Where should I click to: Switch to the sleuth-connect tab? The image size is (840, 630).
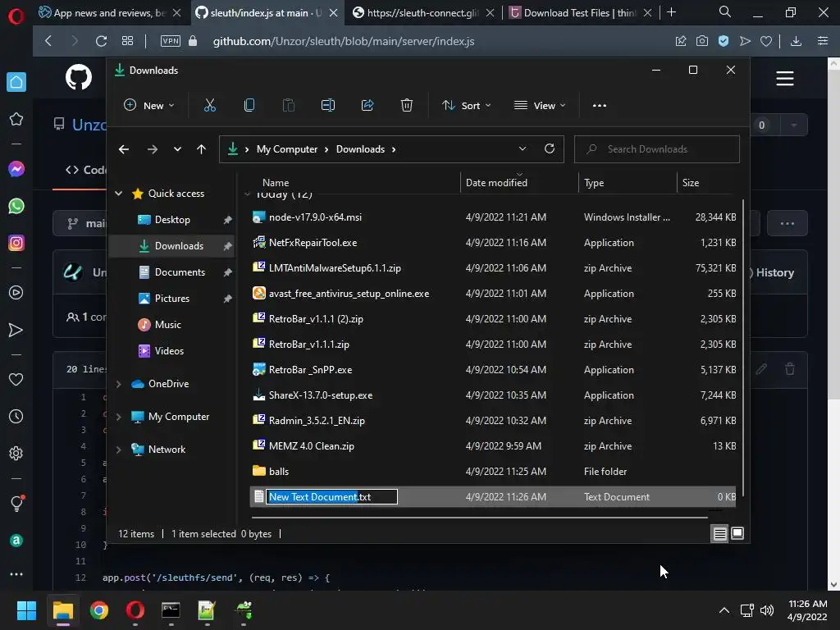click(422, 13)
